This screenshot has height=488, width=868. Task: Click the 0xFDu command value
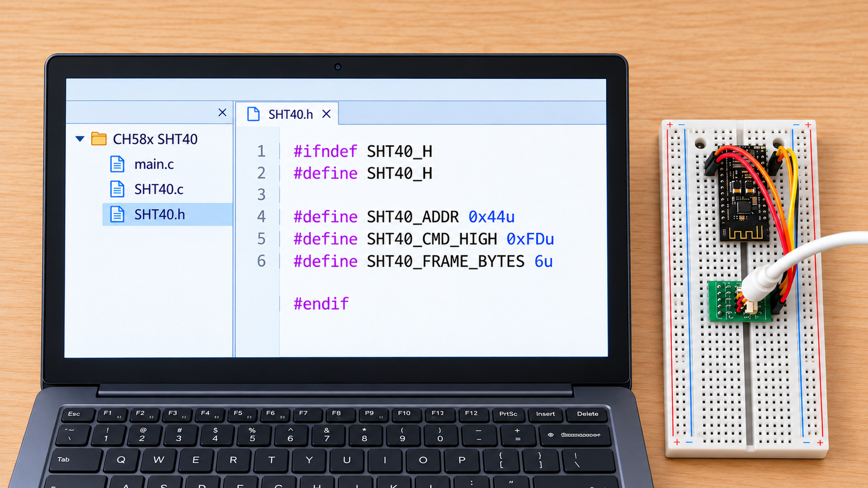pyautogui.click(x=530, y=239)
